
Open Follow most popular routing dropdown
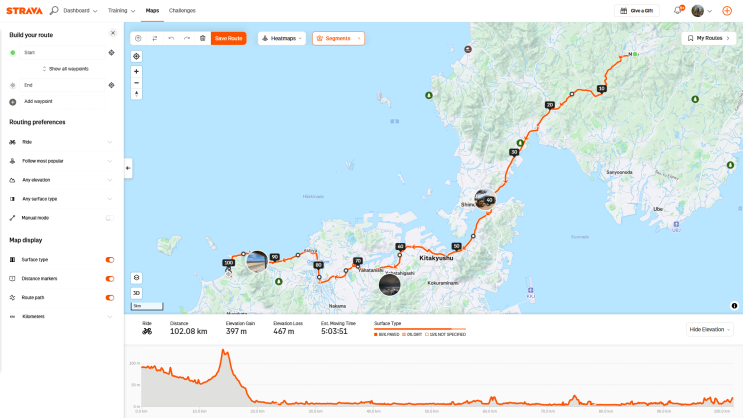coord(62,161)
